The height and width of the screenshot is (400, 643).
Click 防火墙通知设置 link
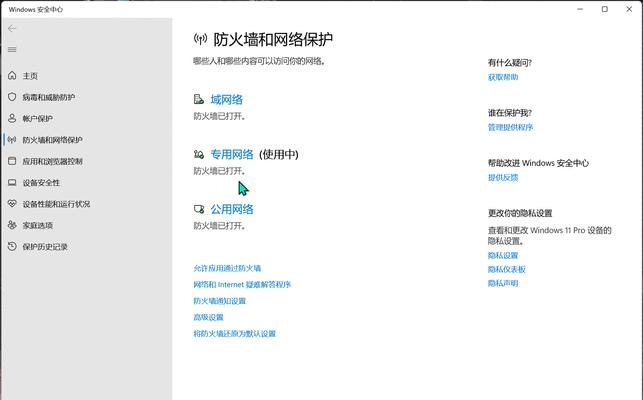219,301
